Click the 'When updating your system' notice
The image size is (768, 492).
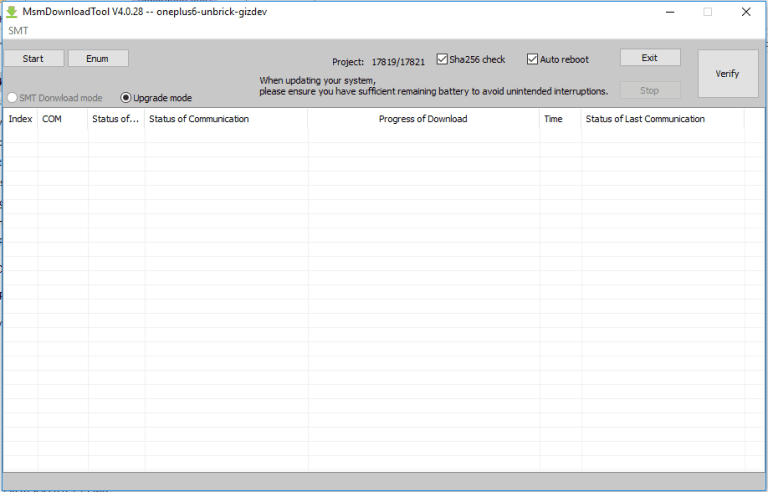click(433, 86)
